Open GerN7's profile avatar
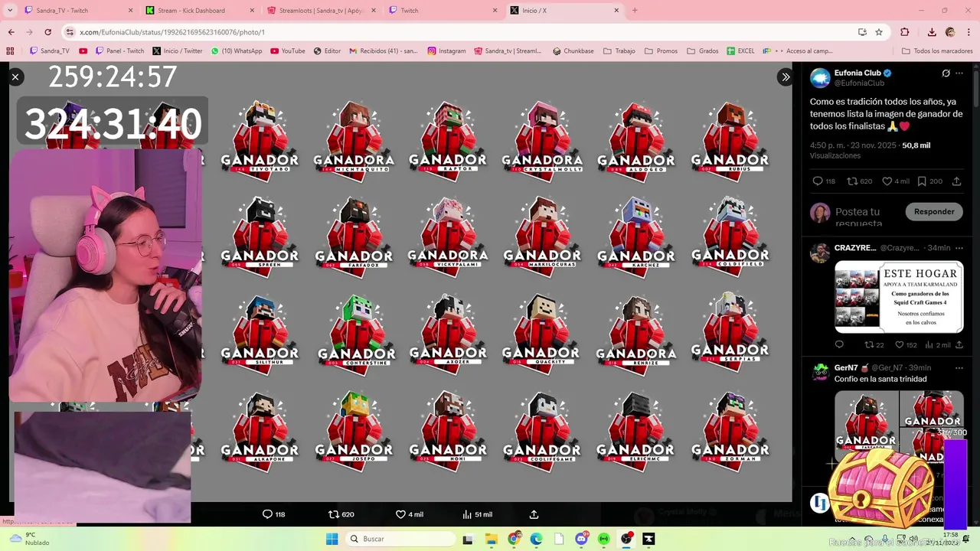 click(820, 372)
